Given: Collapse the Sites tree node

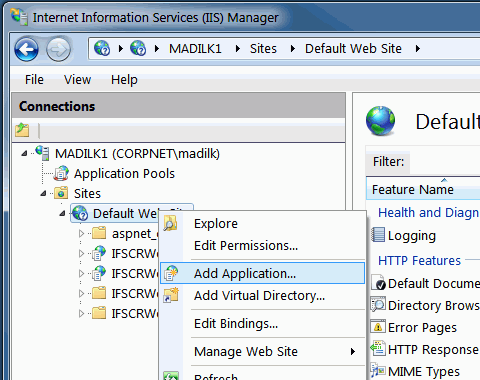Looking at the screenshot, I should click(43, 193).
